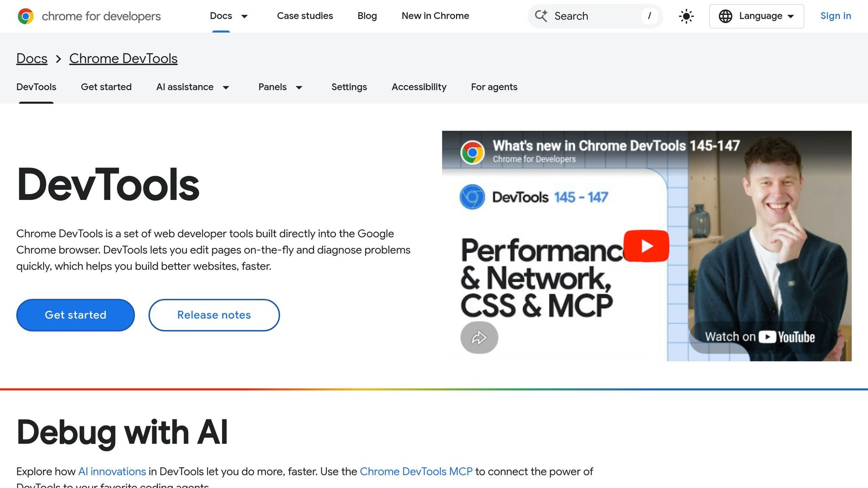This screenshot has height=488, width=868.
Task: Click the Chrome logo icon in header
Action: click(x=26, y=16)
